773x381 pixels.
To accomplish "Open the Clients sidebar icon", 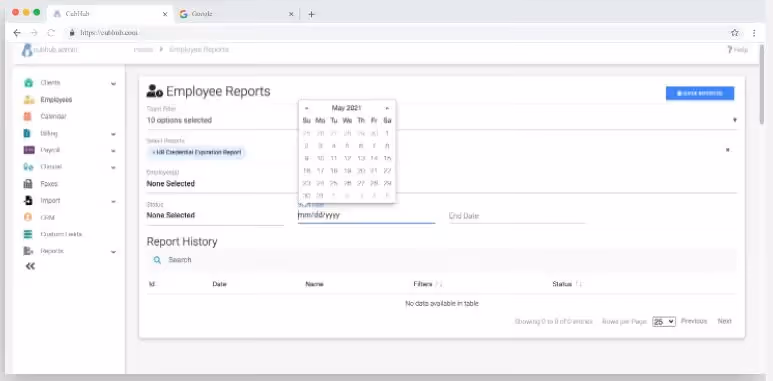I will 29,83.
